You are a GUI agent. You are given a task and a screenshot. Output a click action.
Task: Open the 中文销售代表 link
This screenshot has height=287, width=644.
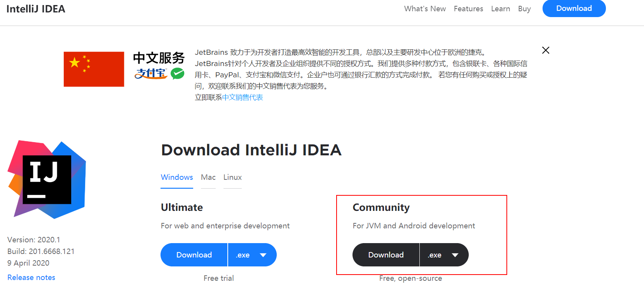tap(243, 97)
